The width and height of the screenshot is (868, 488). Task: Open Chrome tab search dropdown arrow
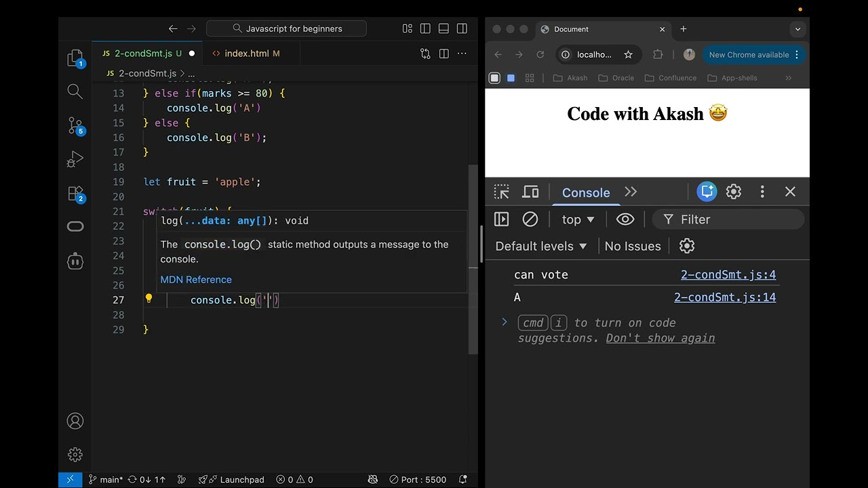[x=797, y=29]
